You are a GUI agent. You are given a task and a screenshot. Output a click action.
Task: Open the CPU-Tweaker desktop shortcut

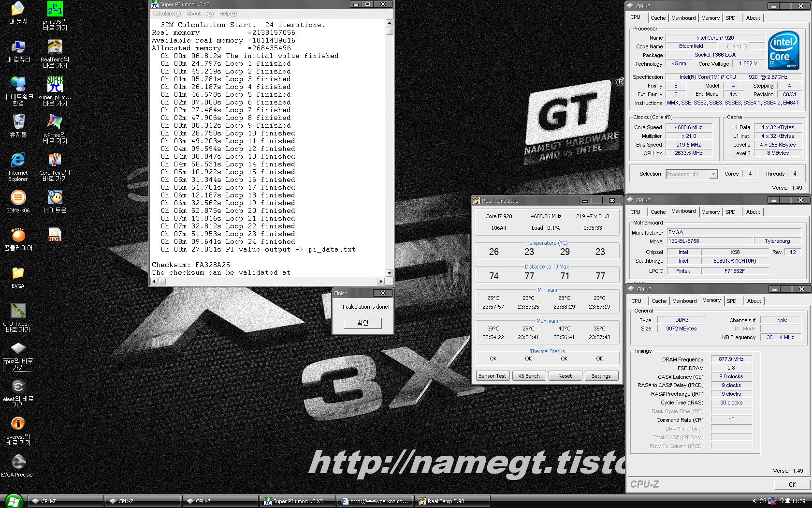coord(18,318)
